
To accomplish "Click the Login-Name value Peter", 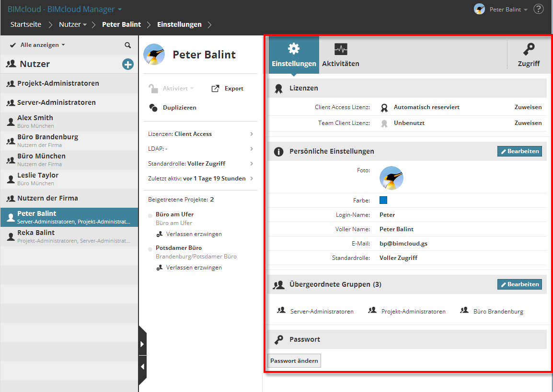I will click(x=387, y=214).
